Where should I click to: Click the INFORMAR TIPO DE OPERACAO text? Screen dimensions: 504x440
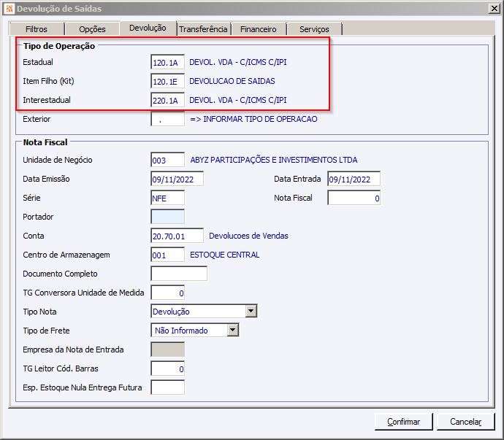(260, 119)
